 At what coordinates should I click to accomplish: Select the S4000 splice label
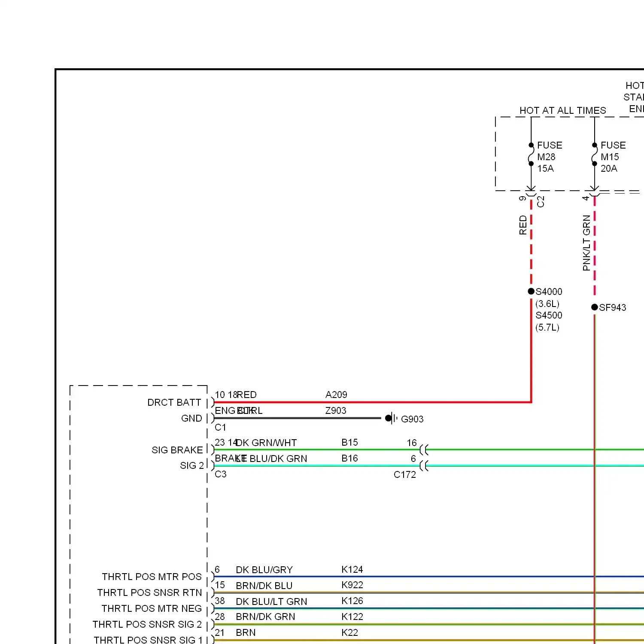[549, 292]
